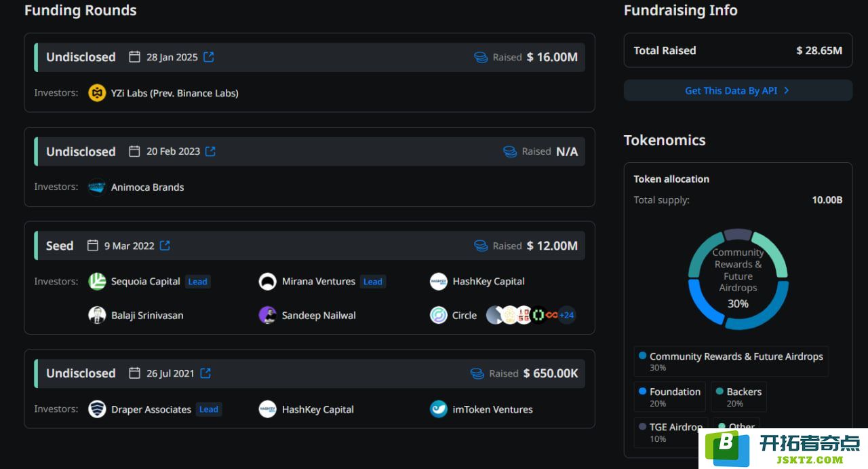Image resolution: width=868 pixels, height=469 pixels.
Task: Open Balaji Srinivasan investor link
Action: pyautogui.click(x=147, y=315)
